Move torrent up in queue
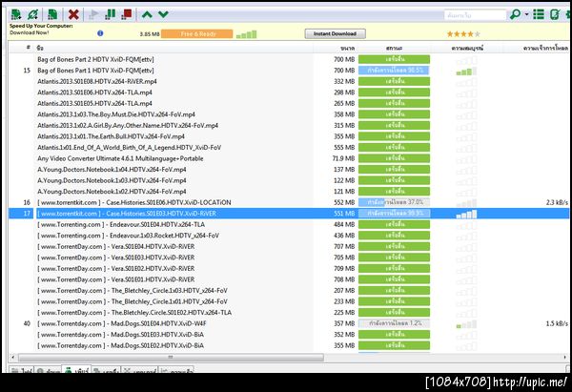 pyautogui.click(x=147, y=14)
